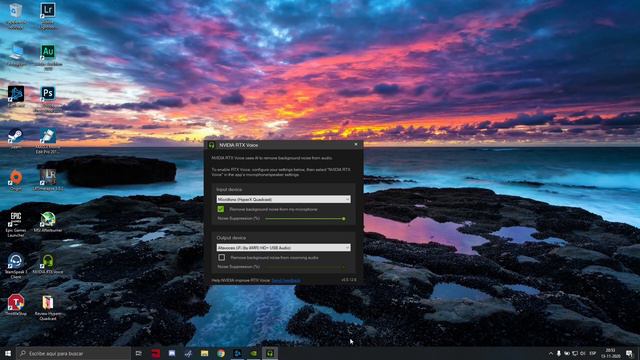Click the taskbar search box

(73, 353)
